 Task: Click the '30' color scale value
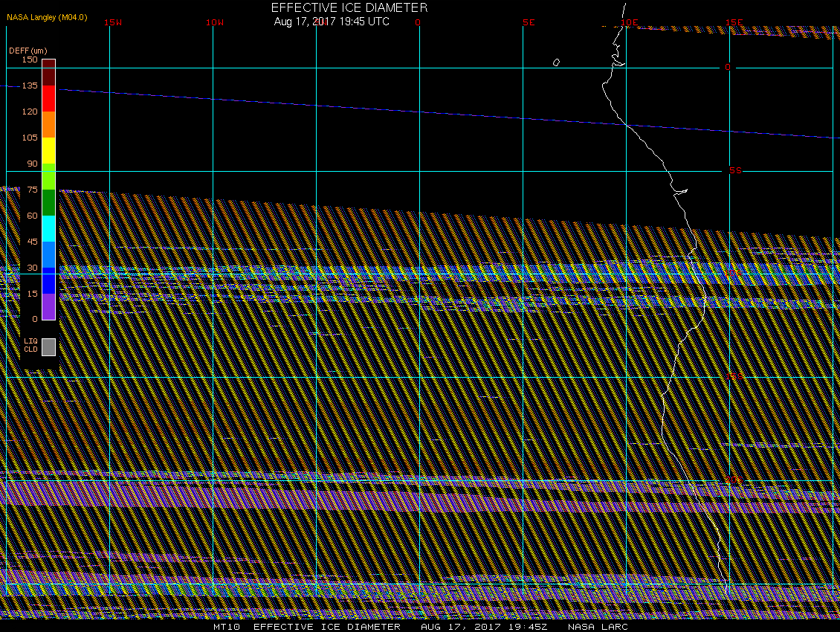(33, 268)
